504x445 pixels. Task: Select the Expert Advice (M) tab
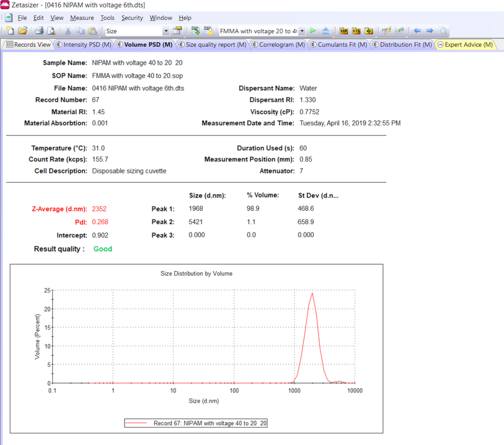465,44
